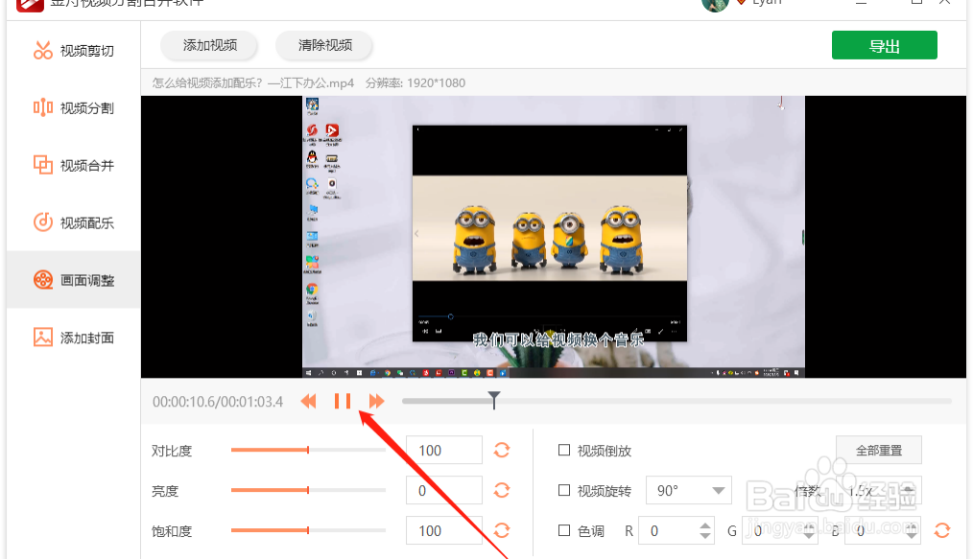Click the video preview area
This screenshot has width=973, height=560.
tap(554, 237)
